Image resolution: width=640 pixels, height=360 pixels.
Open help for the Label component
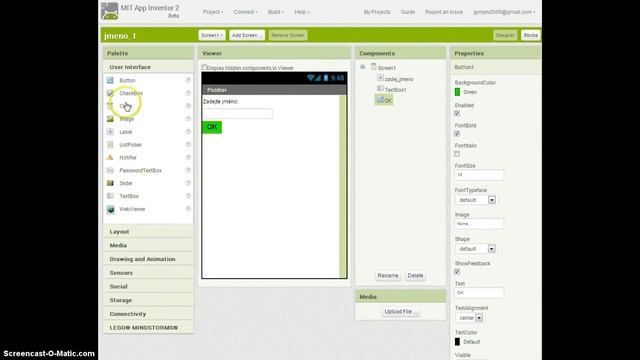point(188,131)
